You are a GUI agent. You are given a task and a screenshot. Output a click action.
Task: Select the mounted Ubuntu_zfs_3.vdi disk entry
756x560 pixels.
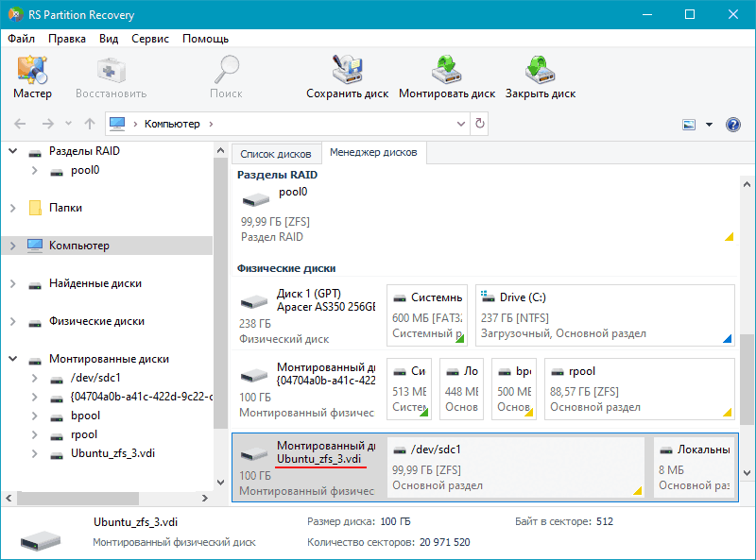pos(309,467)
